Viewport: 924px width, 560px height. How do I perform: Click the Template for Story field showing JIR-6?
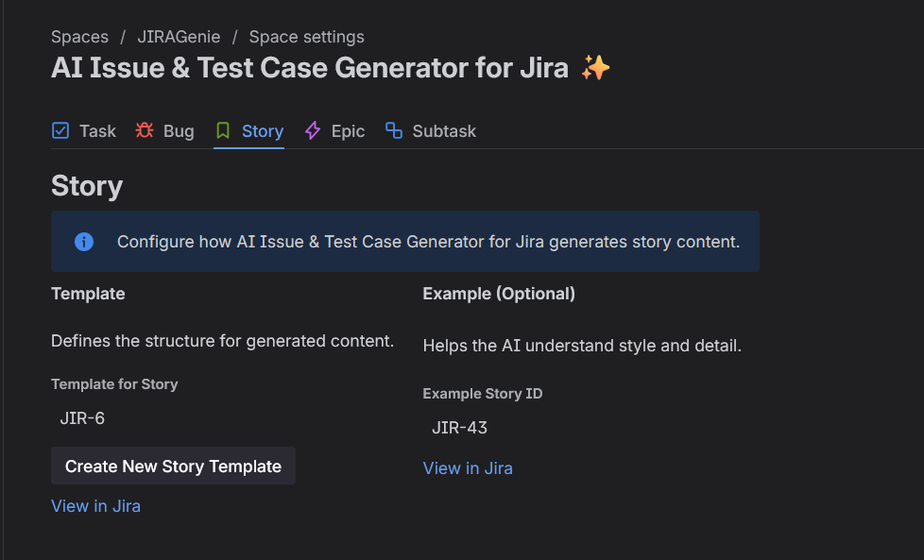[82, 417]
